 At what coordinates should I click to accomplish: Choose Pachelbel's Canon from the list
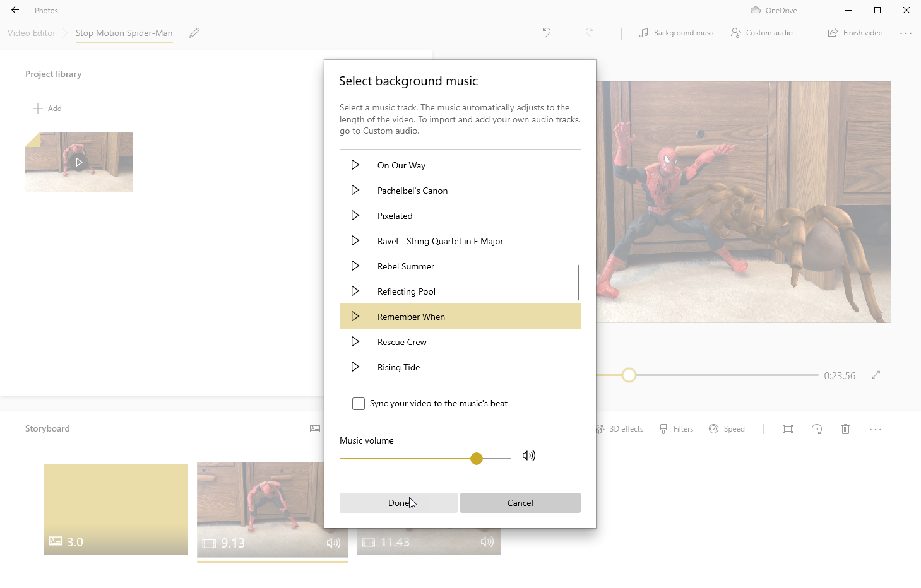[x=460, y=191]
